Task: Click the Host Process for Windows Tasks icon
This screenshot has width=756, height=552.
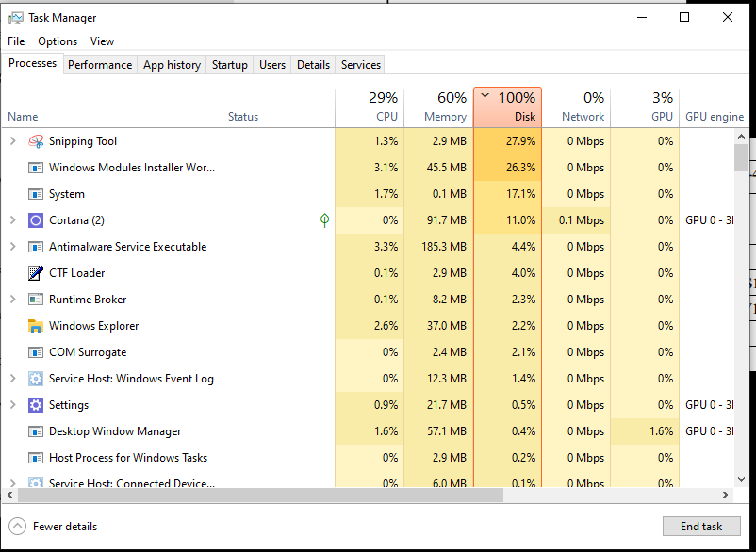Action: click(x=36, y=458)
